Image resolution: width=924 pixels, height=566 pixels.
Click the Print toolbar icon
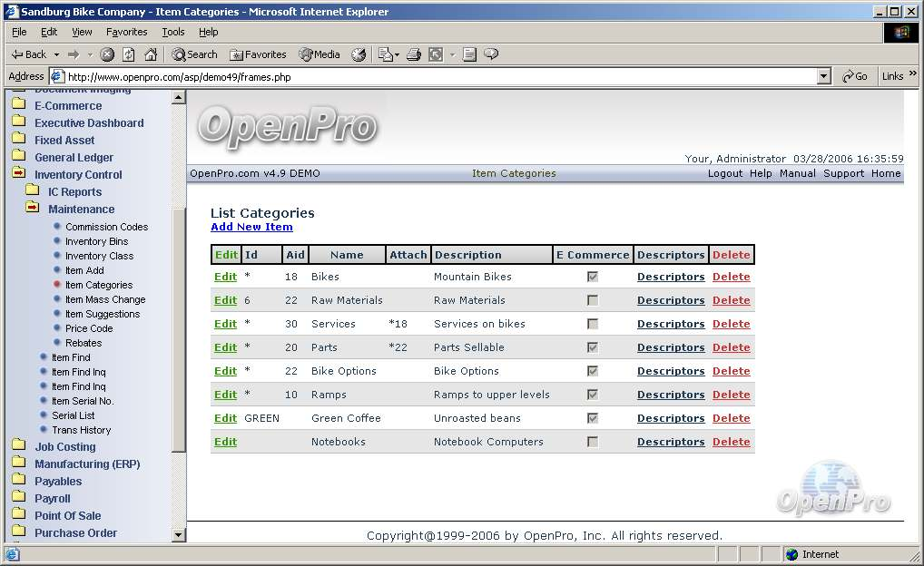[414, 54]
